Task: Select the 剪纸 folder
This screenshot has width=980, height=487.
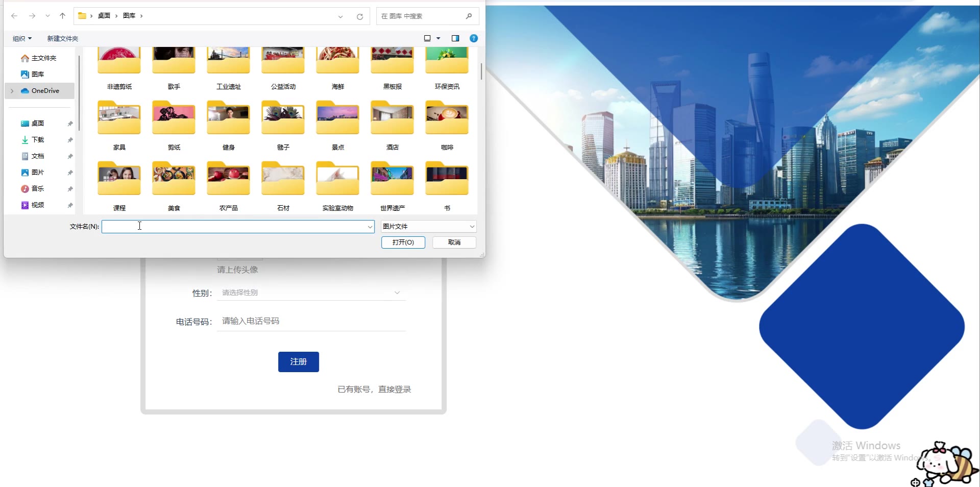Action: coord(174,125)
